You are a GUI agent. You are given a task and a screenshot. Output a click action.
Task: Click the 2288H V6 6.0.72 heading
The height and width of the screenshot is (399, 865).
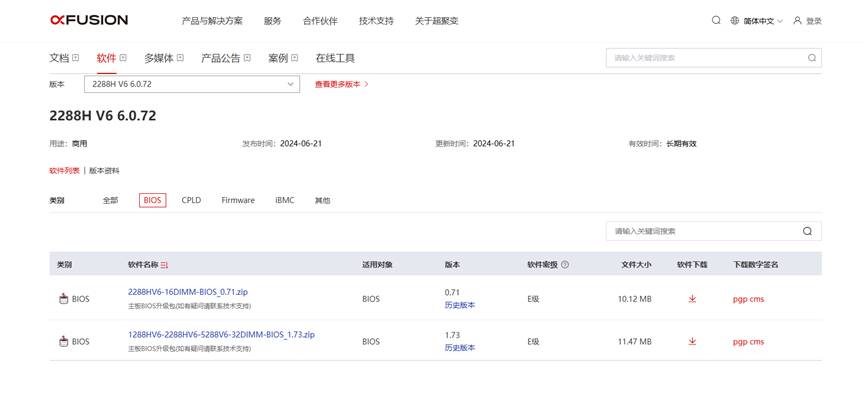pyautogui.click(x=103, y=116)
